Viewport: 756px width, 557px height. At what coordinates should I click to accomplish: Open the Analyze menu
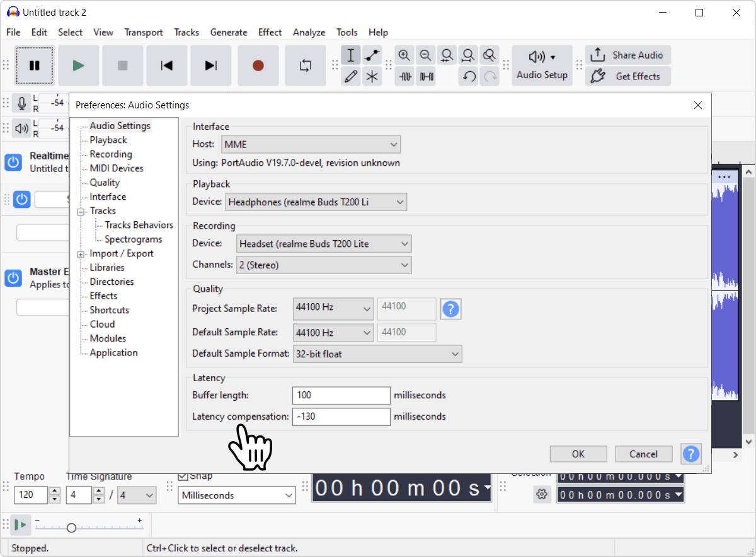pos(309,32)
